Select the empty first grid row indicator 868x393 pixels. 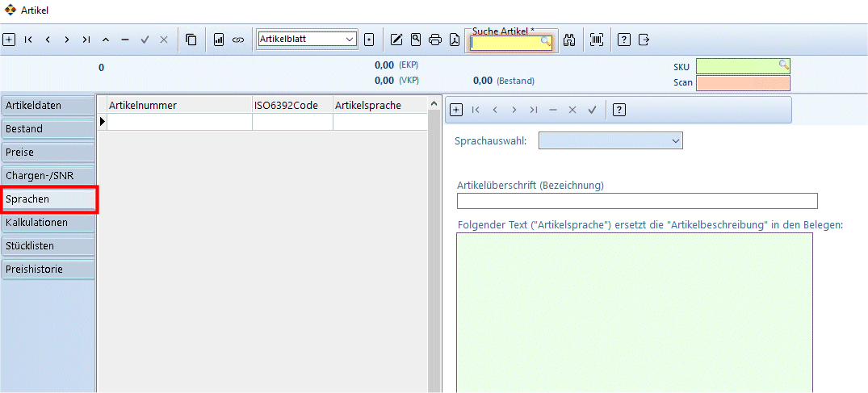coord(102,122)
